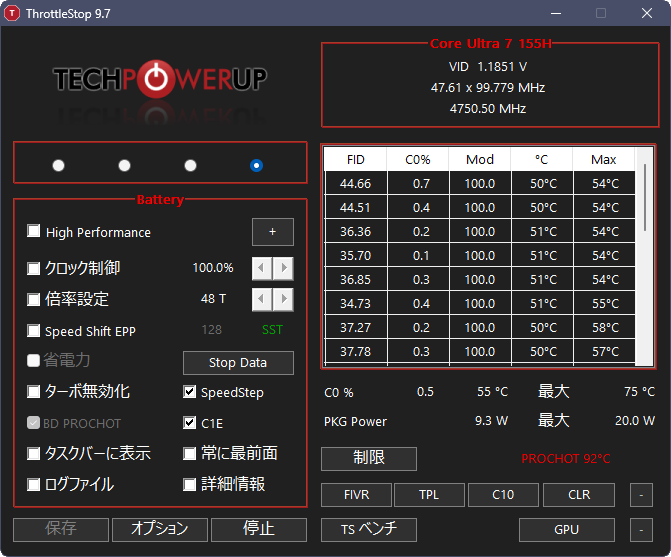Click the PKG Power 9.3 W value
This screenshot has height=557, width=671.
coord(491,421)
